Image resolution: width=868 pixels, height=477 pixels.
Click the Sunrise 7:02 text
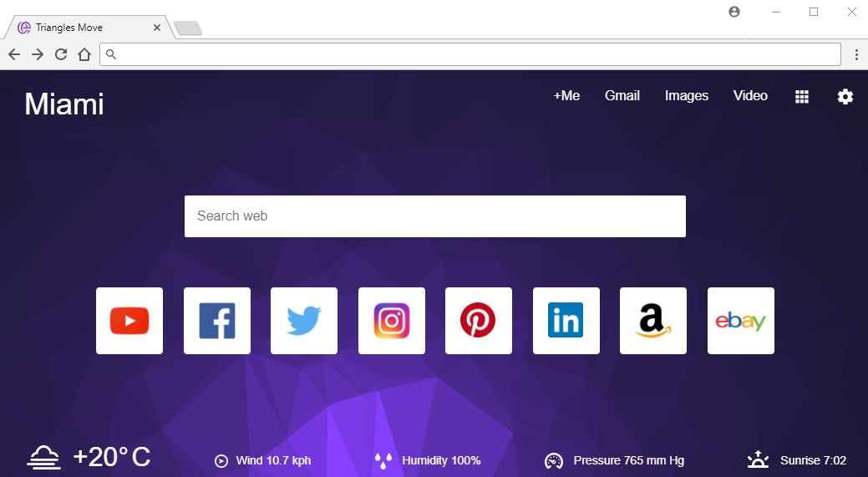pos(813,460)
